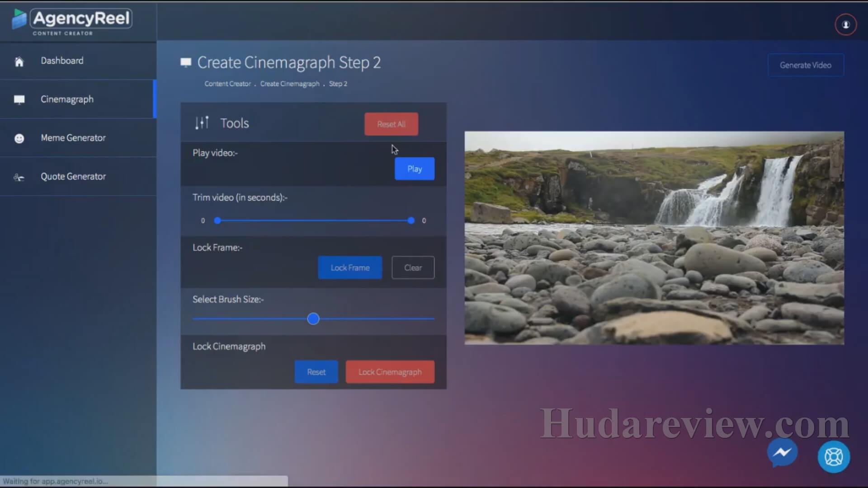Click the user profile icon top right
This screenshot has height=488, width=868.
click(x=845, y=25)
